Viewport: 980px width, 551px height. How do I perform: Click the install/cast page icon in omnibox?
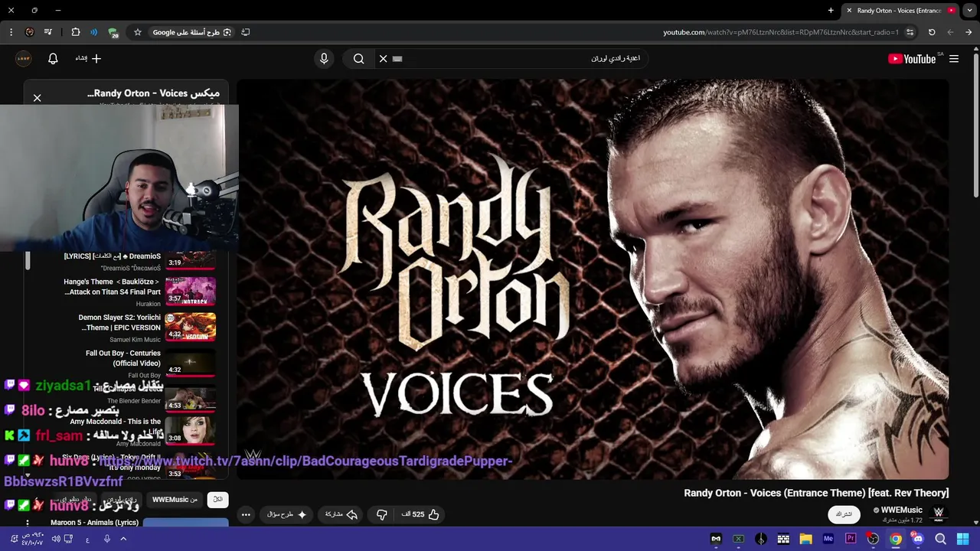[x=246, y=32]
